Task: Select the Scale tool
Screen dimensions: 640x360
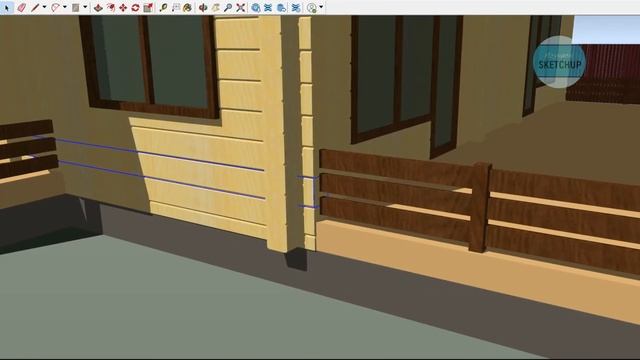Action: 148,7
